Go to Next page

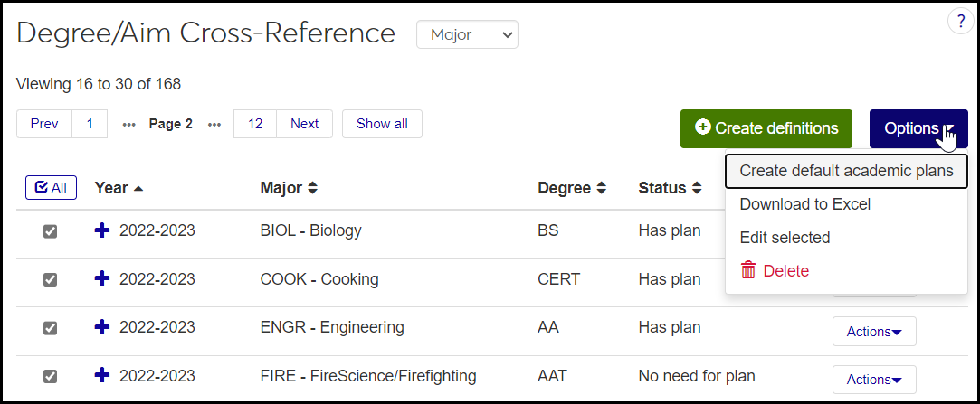(x=304, y=124)
